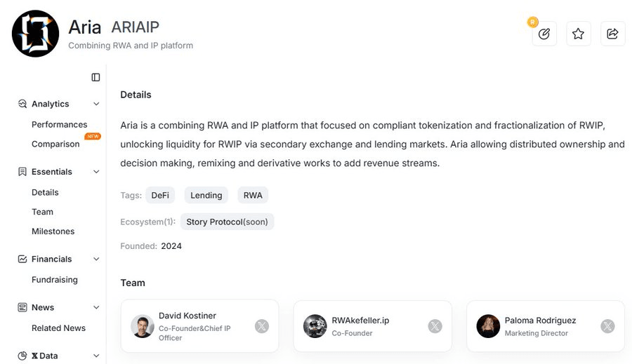Click the DeFi tag
The height and width of the screenshot is (364, 632).
click(x=160, y=196)
